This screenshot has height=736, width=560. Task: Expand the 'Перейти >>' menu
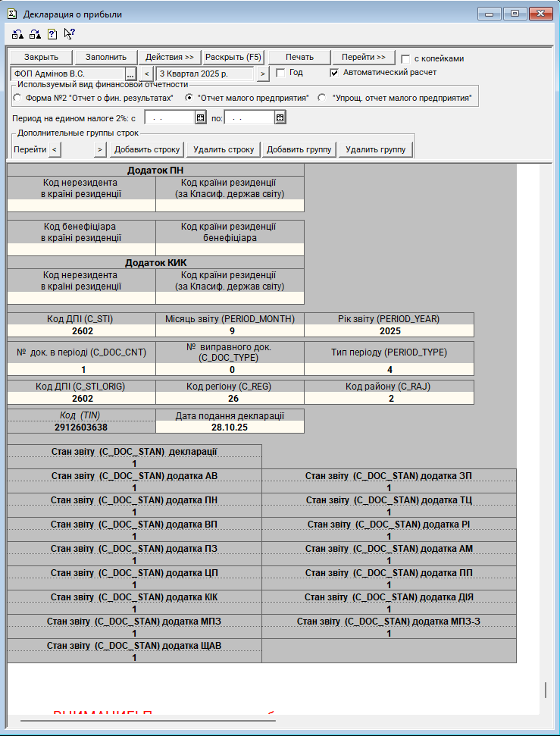tap(363, 58)
